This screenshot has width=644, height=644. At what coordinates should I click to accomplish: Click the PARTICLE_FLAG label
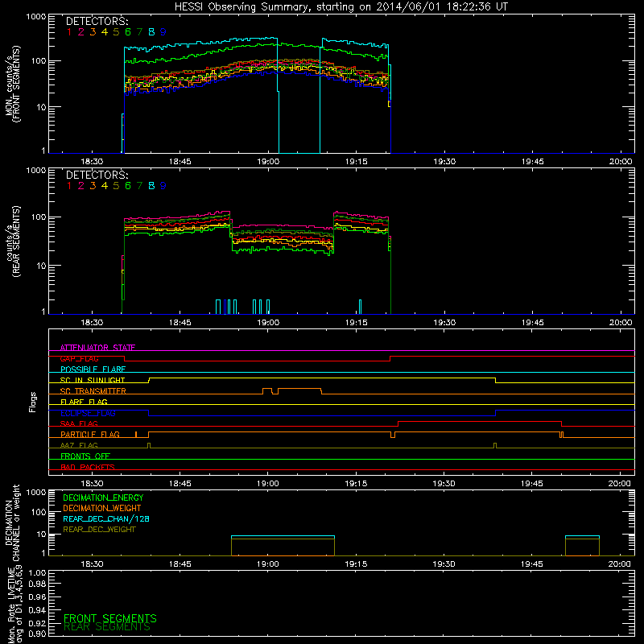90,434
